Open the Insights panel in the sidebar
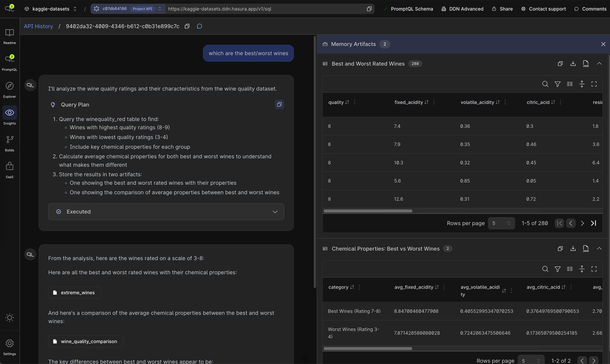The width and height of the screenshot is (610, 364). click(10, 115)
